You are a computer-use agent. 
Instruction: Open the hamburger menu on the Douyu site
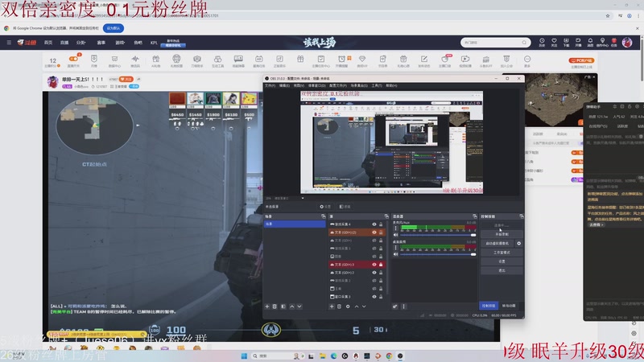click(x=9, y=43)
